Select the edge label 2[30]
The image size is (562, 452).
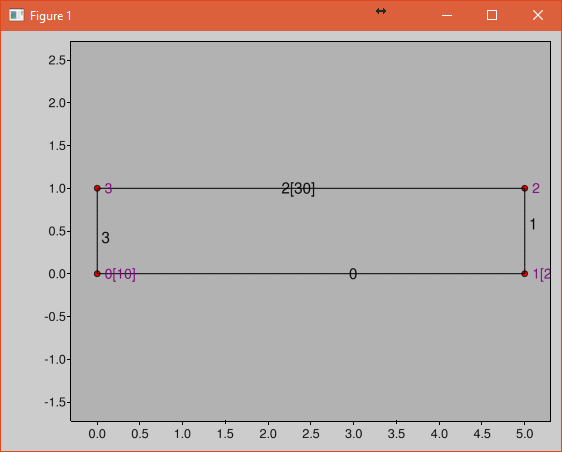(298, 189)
